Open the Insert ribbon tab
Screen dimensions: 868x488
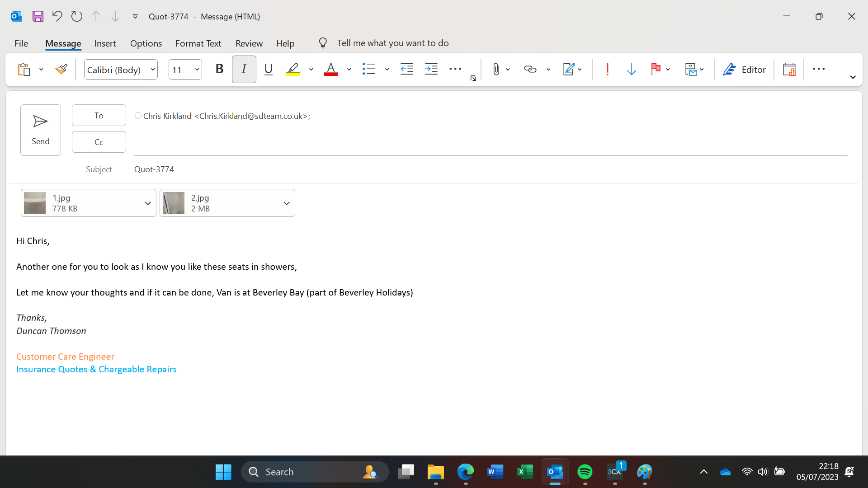[105, 43]
